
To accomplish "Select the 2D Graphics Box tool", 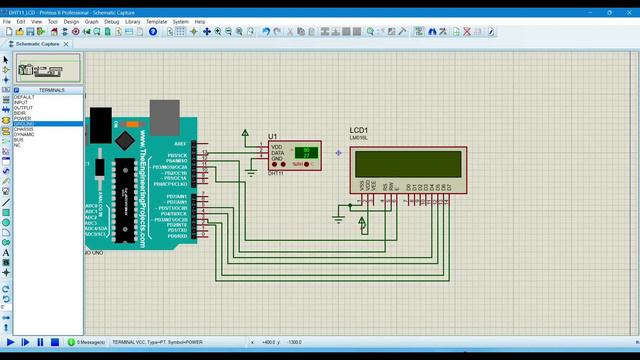I will coord(6,213).
